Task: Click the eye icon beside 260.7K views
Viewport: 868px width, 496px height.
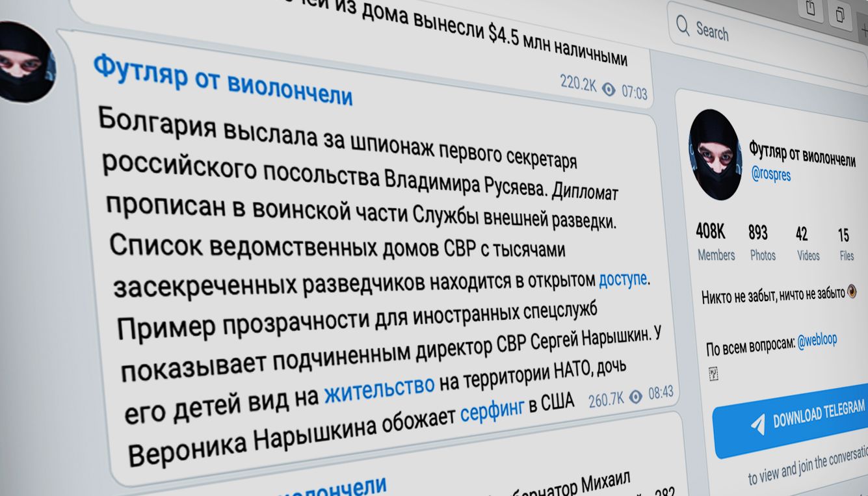Action: [x=636, y=397]
